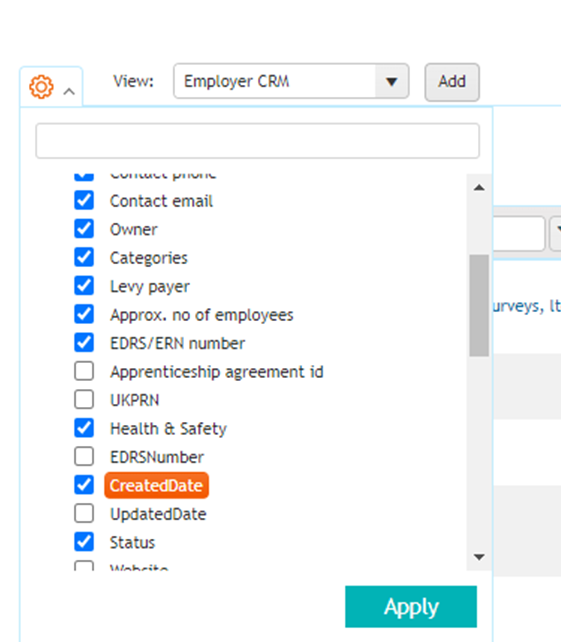
Task: Uncheck the Status checkbox
Action: [84, 542]
